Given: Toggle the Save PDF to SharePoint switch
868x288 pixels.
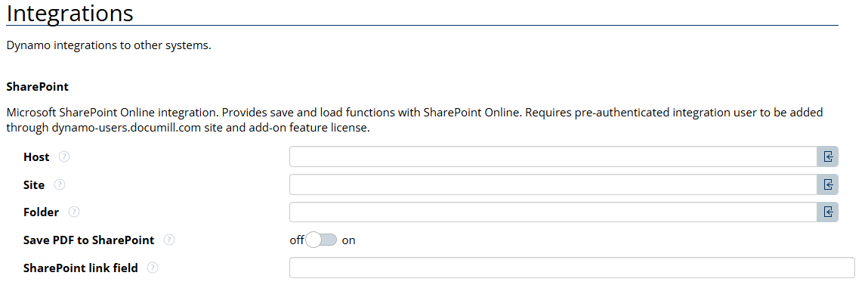Looking at the screenshot, I should tap(321, 240).
